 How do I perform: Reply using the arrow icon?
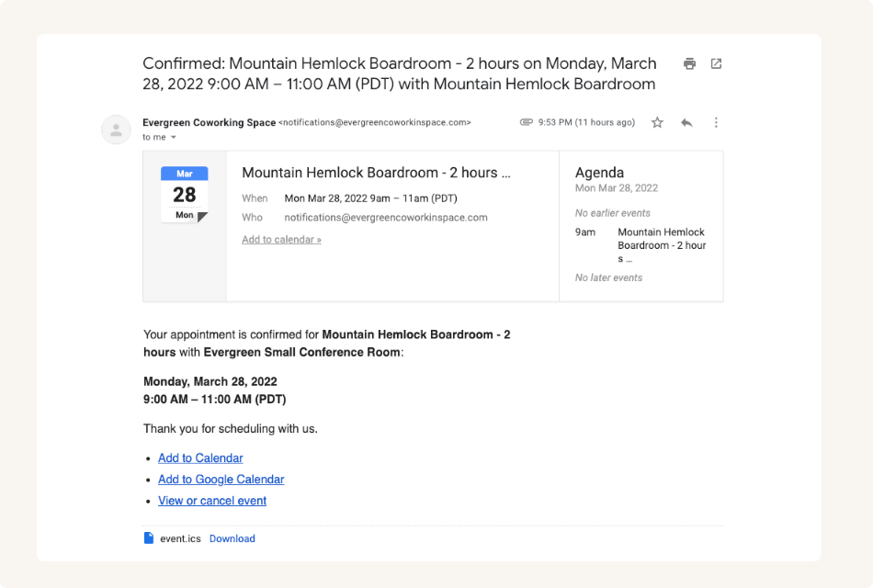tap(686, 122)
